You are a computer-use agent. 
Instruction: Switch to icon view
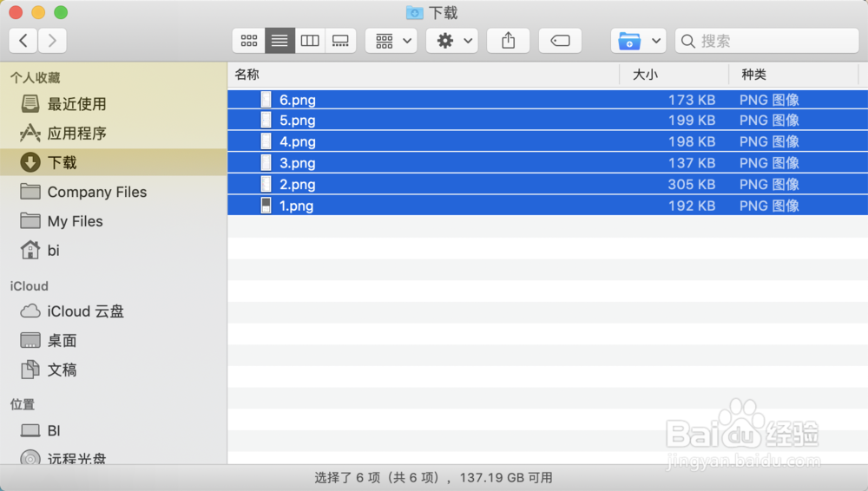click(249, 41)
